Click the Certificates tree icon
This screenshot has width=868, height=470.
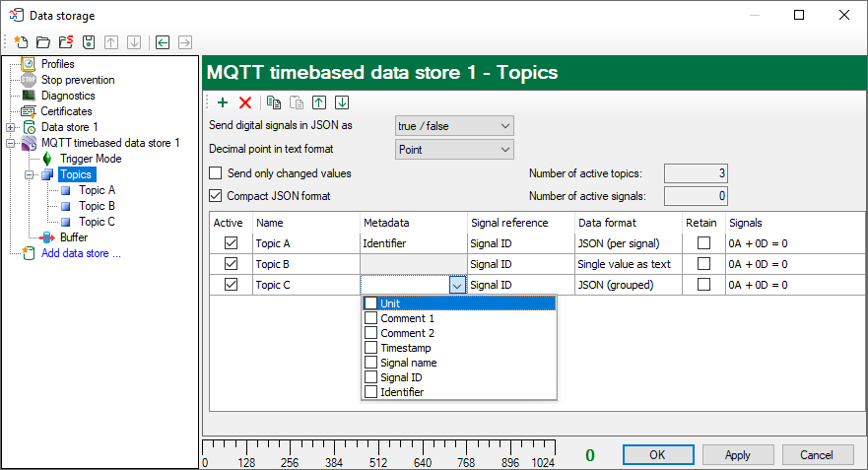click(29, 111)
